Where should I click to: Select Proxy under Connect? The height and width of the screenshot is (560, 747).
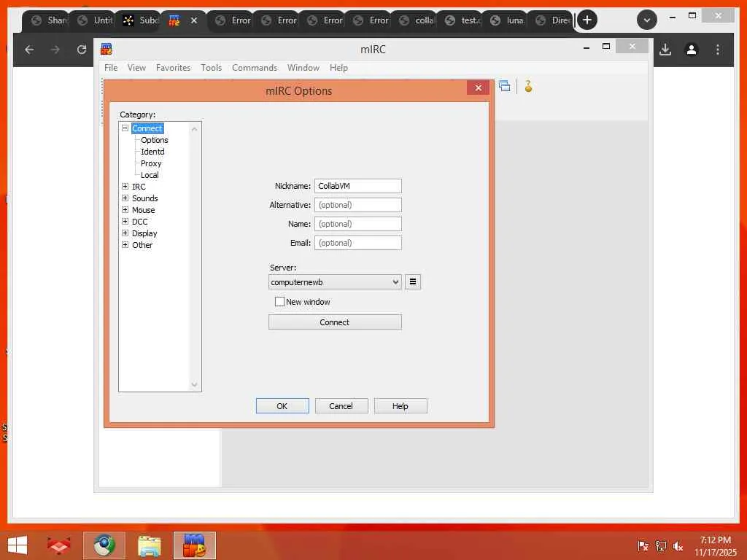(x=151, y=163)
